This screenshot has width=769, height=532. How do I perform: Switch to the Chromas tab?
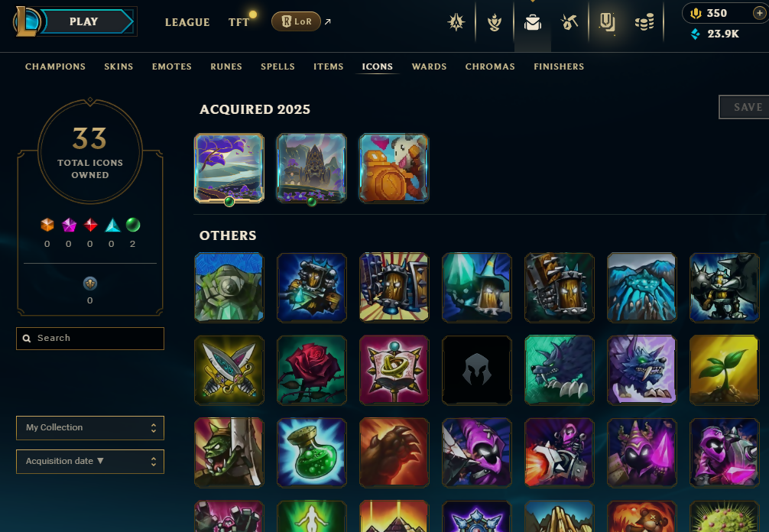coord(490,66)
